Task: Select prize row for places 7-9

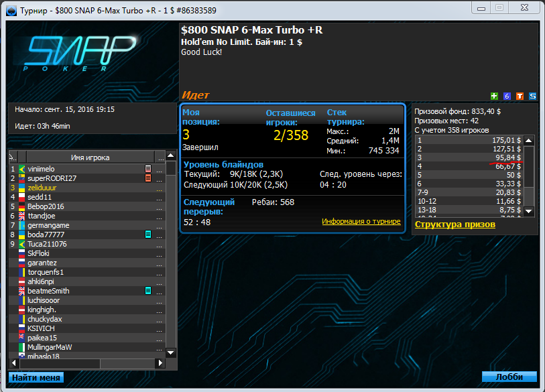Action: pos(469,192)
